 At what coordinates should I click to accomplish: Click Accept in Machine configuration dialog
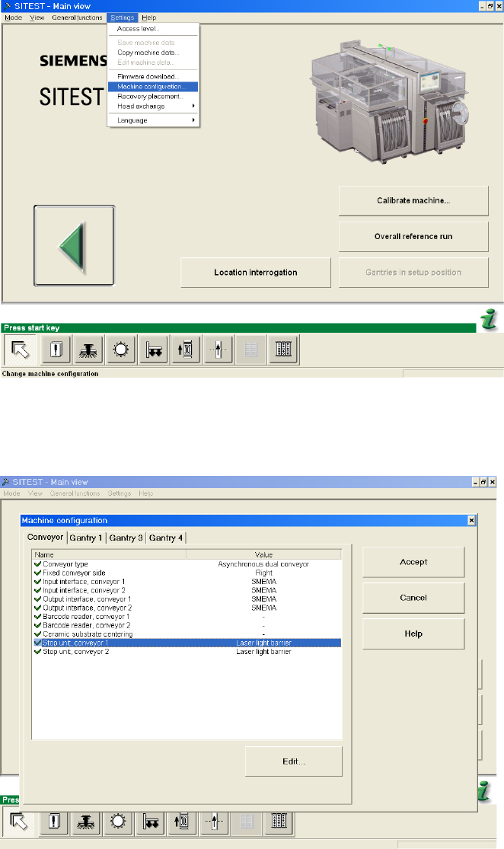[413, 562]
